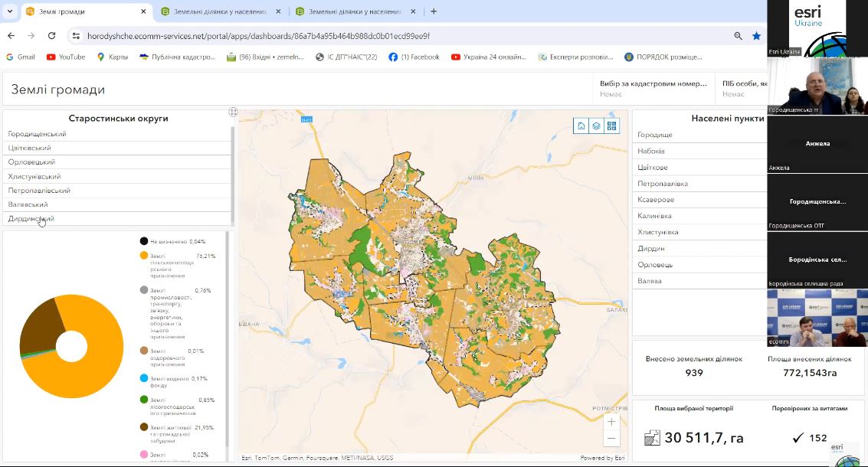
Task: Open the Експерти розповіл... bookmark
Action: click(575, 57)
